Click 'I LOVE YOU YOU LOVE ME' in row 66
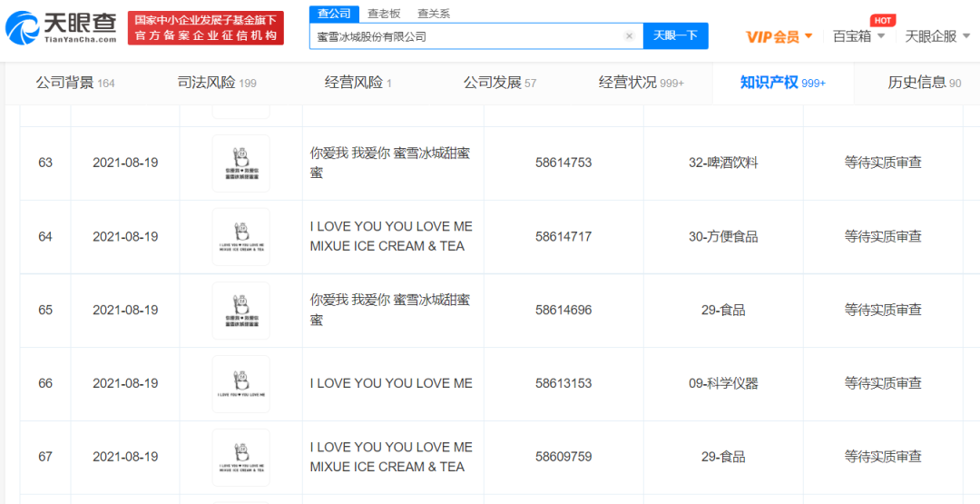The image size is (980, 504). [391, 383]
